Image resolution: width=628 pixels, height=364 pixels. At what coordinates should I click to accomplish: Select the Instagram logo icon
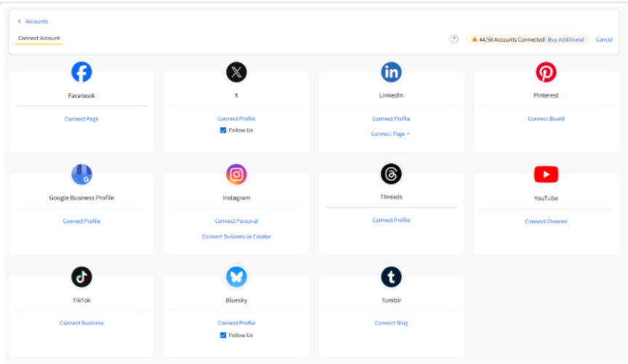236,174
